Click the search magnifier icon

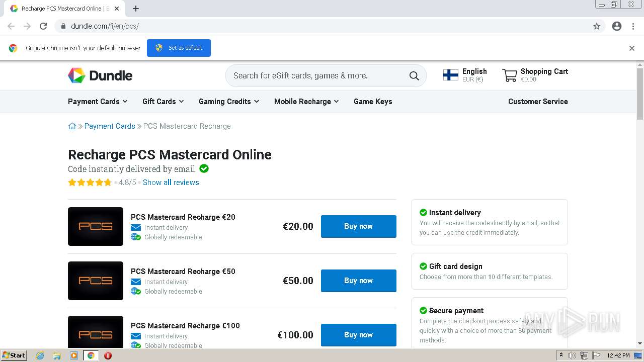pyautogui.click(x=414, y=75)
